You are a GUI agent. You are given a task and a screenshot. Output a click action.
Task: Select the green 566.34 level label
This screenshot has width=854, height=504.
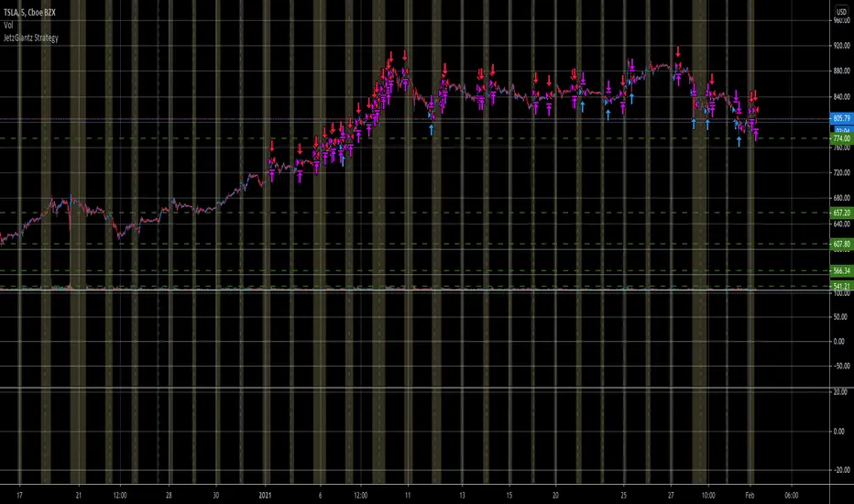[841, 271]
